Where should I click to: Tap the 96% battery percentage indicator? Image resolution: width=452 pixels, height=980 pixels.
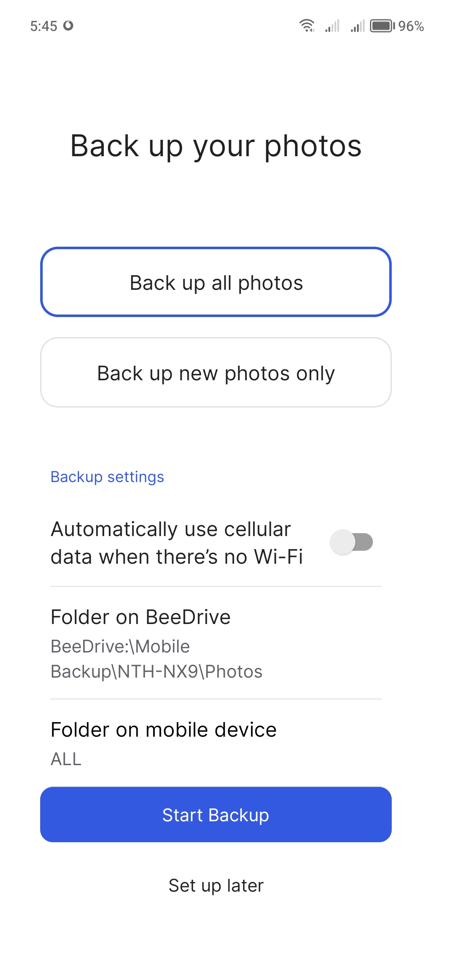click(x=411, y=26)
